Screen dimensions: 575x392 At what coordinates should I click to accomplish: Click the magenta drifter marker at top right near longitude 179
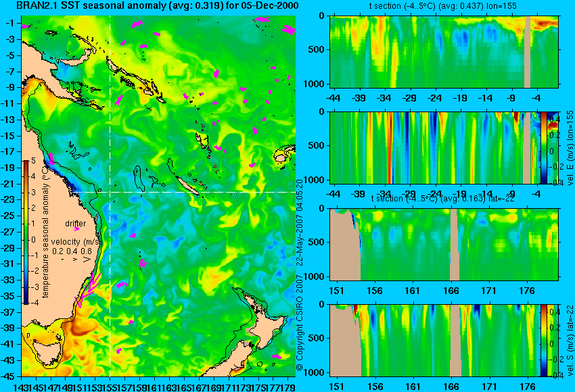coord(289,29)
